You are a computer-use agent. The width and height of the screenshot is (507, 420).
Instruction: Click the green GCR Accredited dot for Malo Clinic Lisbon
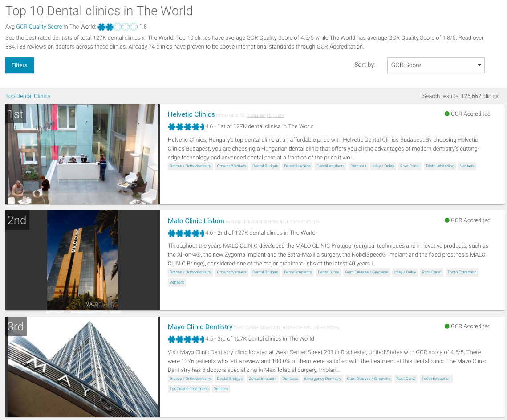(447, 220)
